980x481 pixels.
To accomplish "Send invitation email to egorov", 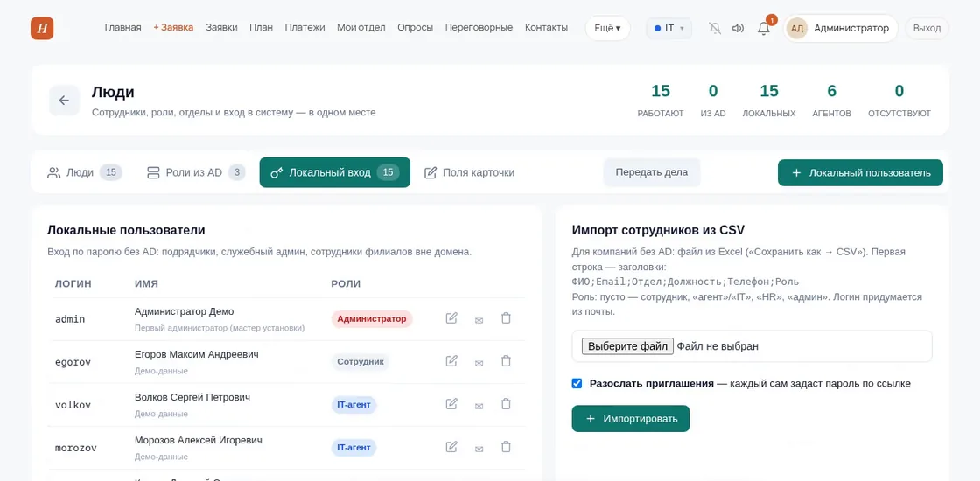I will (x=479, y=362).
